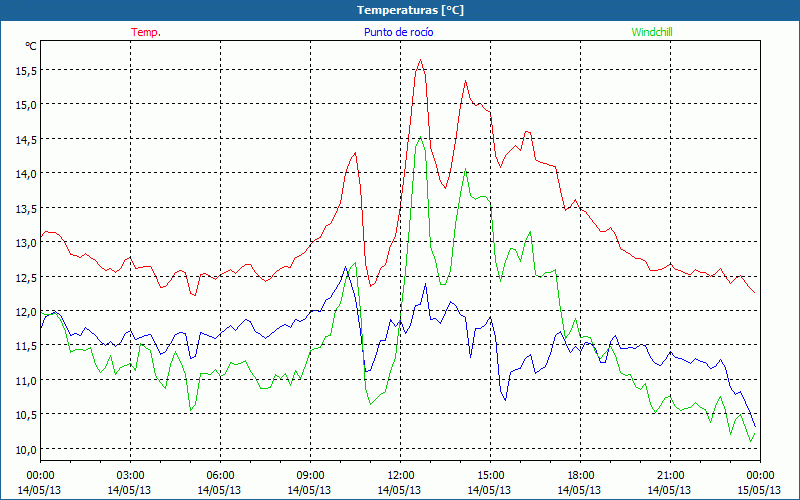Image resolution: width=800 pixels, height=500 pixels.
Task: Click the 11,0 y-axis label
Action: [26, 381]
